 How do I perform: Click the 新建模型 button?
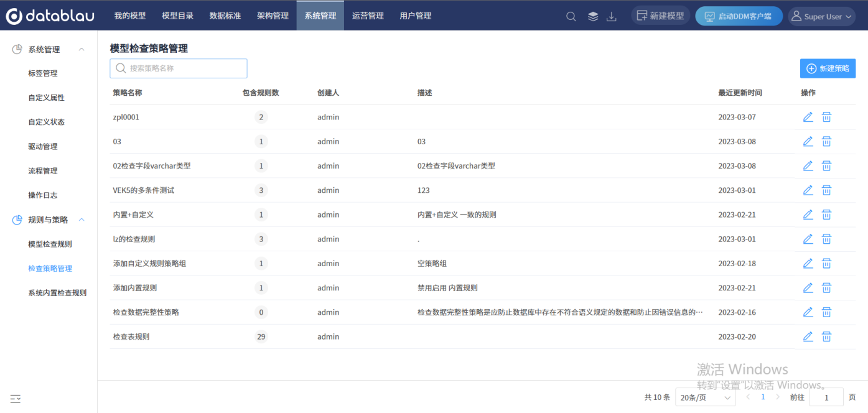[x=660, y=16]
